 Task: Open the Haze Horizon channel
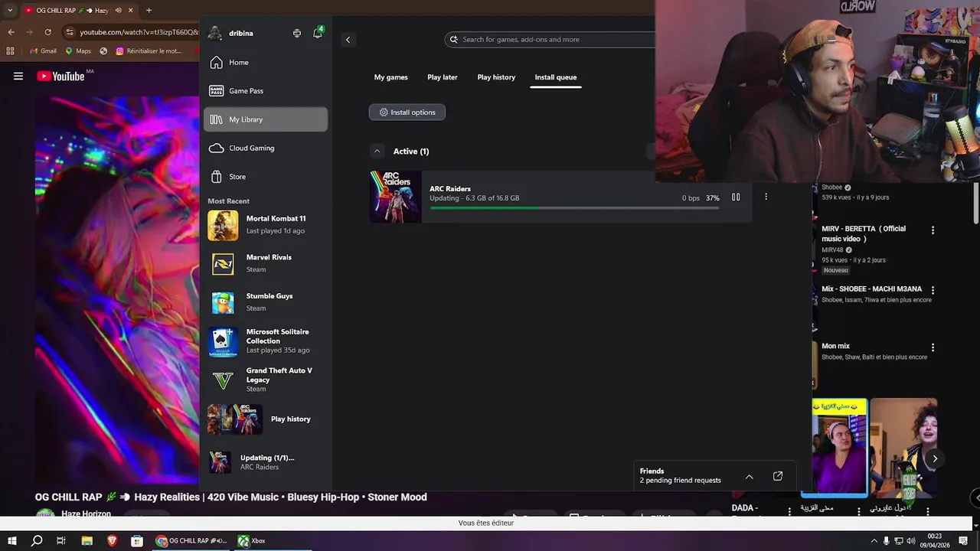pyautogui.click(x=86, y=514)
